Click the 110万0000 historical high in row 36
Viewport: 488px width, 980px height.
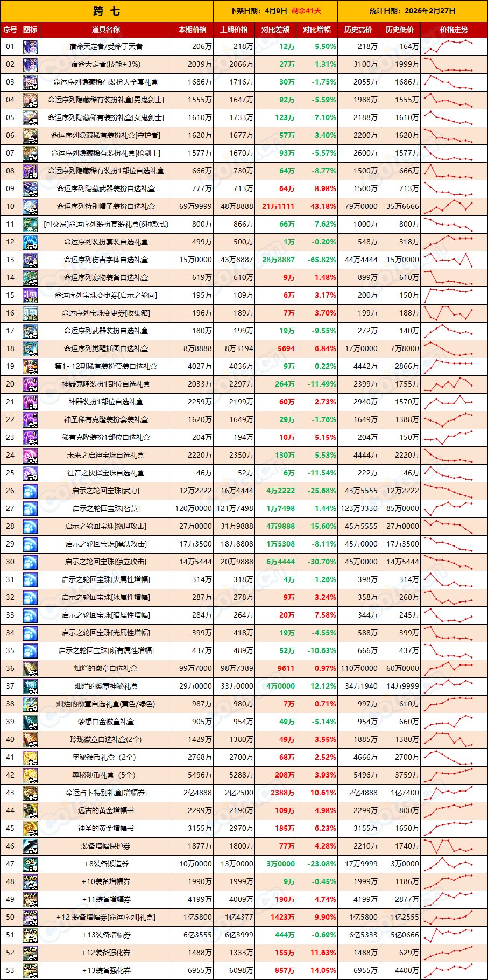(x=359, y=669)
